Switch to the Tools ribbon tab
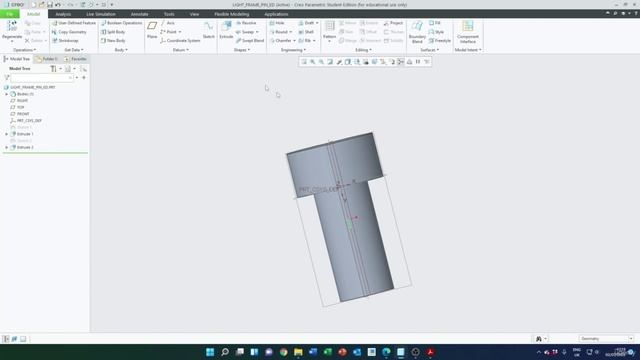Viewport: 640px width, 360px height. point(169,14)
